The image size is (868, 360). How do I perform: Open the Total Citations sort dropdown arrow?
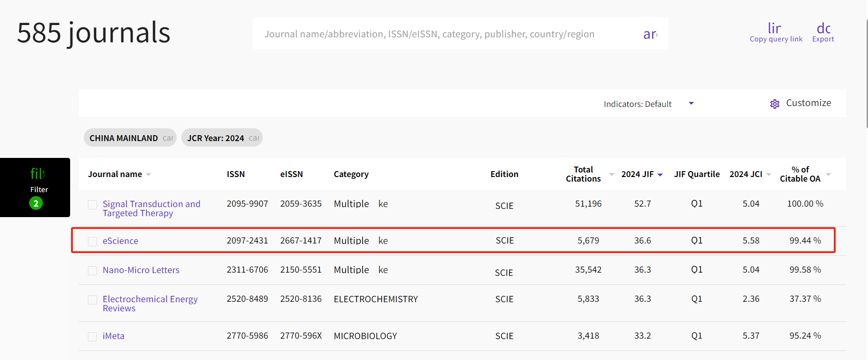(612, 174)
